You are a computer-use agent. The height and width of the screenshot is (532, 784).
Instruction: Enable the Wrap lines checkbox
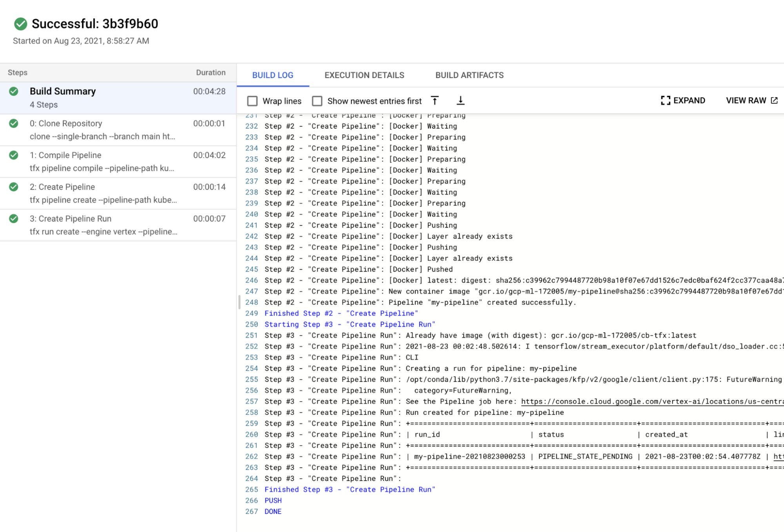[252, 101]
